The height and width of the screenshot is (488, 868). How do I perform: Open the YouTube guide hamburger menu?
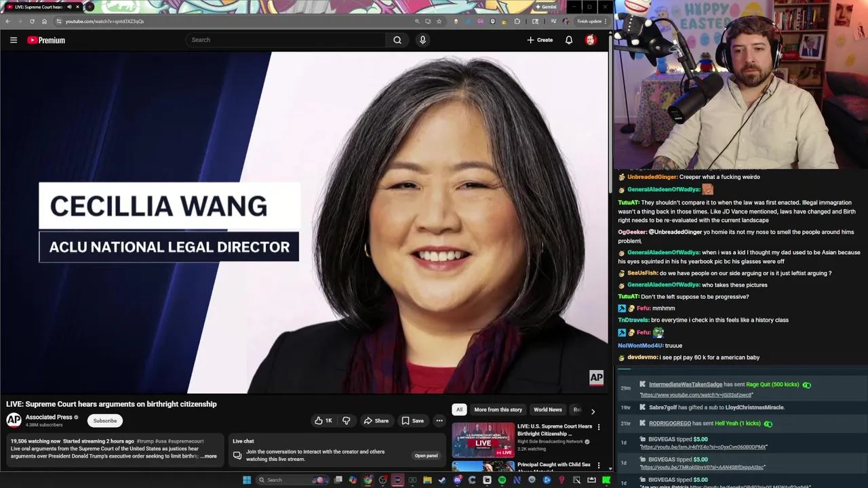click(x=14, y=40)
